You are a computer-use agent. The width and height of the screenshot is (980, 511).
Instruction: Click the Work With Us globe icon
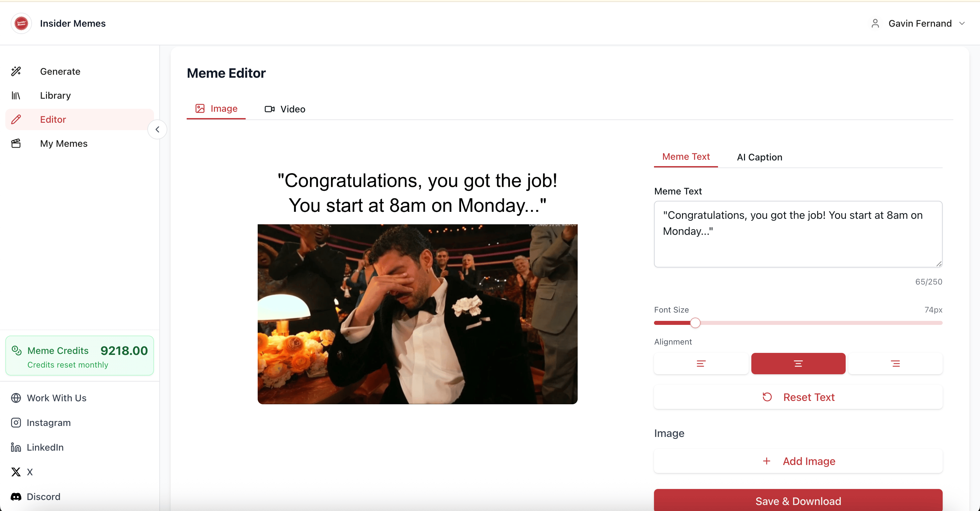coord(16,398)
